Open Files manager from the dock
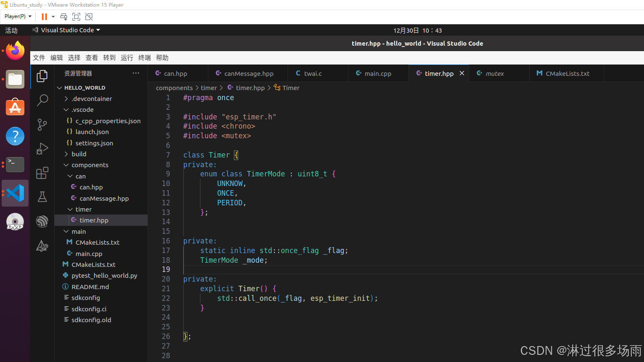The height and width of the screenshot is (362, 644). click(x=15, y=79)
